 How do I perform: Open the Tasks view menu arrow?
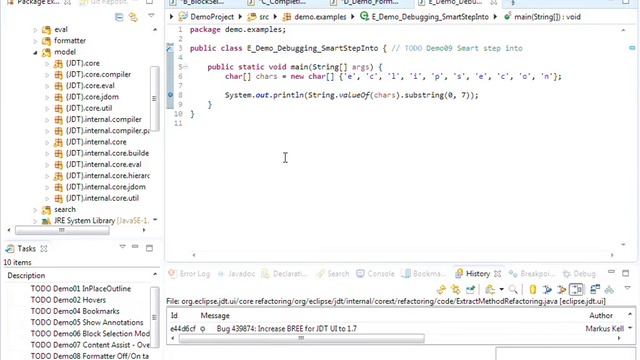(122, 247)
